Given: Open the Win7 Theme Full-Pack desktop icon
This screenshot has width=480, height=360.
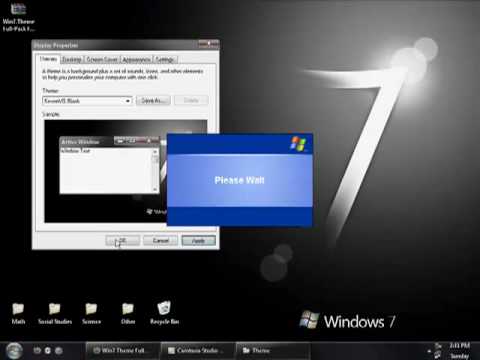Looking at the screenshot, I should [18, 17].
